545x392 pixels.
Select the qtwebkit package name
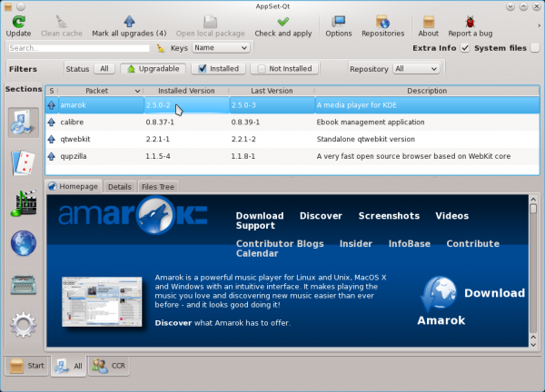pos(75,139)
